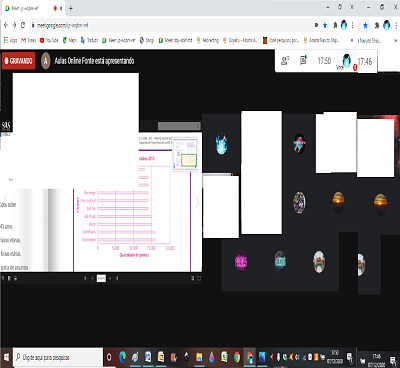Go to next page with right chevron
This screenshot has width=400, height=368.
[x=197, y=202]
